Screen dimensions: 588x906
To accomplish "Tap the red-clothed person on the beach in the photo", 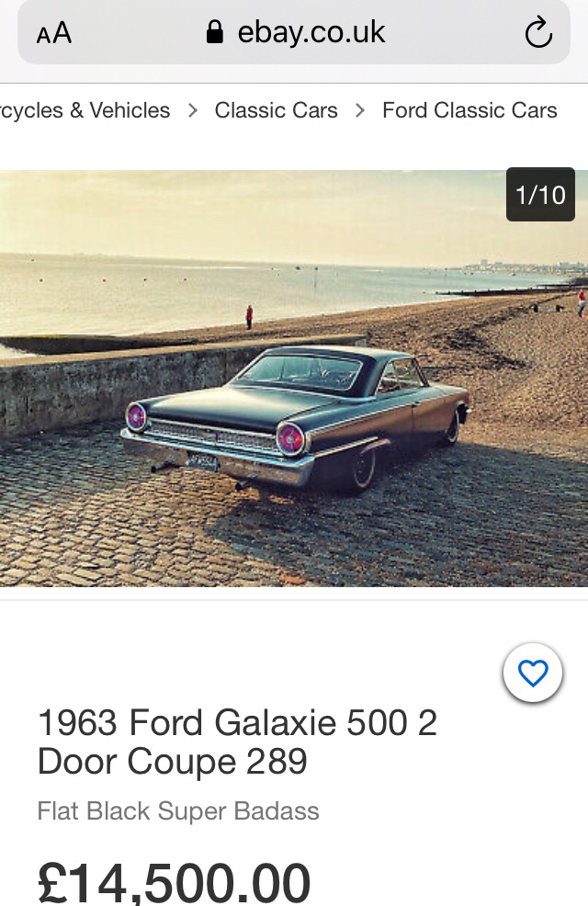I will [x=249, y=317].
